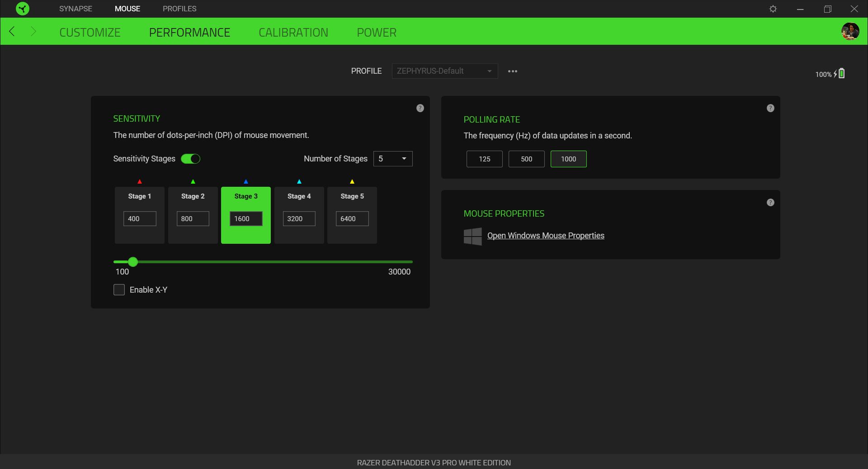Open Windows Mouse Properties
Image resolution: width=868 pixels, height=469 pixels.
click(545, 236)
